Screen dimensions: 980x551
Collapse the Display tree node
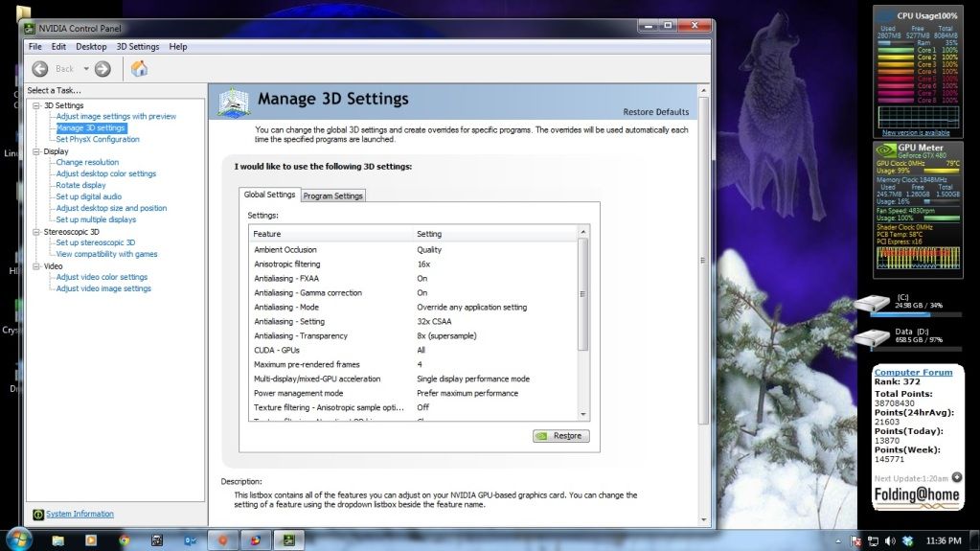pyautogui.click(x=36, y=151)
